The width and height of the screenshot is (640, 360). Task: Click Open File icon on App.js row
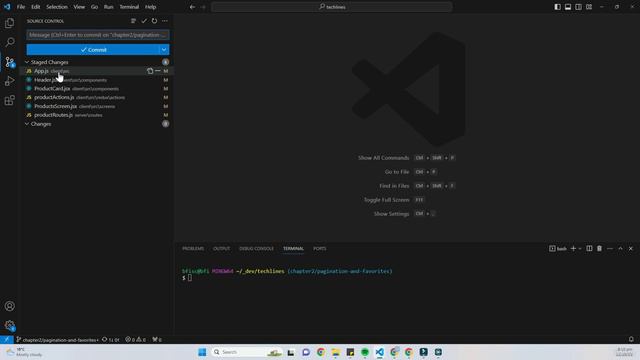150,71
